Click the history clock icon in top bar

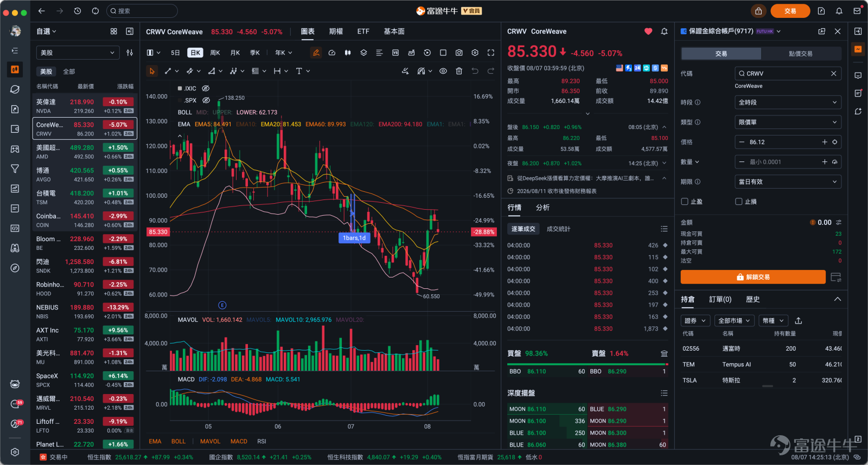(x=78, y=11)
